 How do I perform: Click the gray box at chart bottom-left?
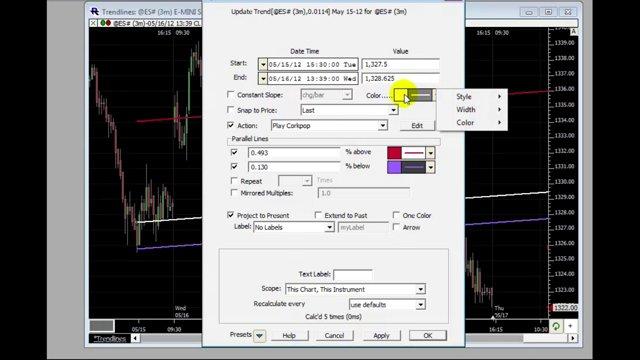102,326
